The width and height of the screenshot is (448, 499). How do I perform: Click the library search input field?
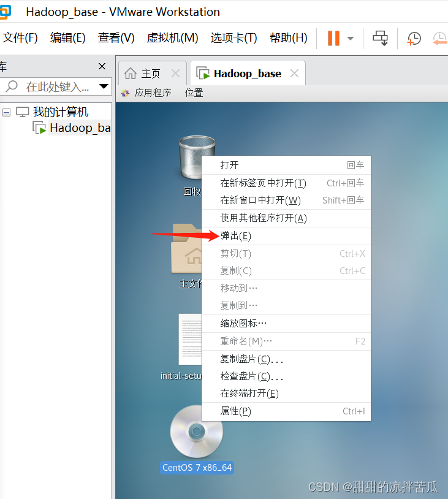point(57,86)
